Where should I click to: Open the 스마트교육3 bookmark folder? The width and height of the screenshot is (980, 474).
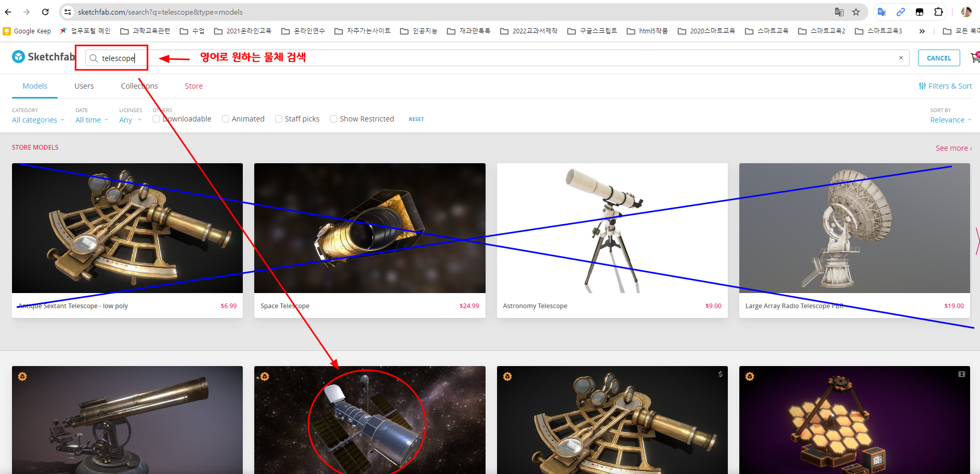(x=878, y=31)
